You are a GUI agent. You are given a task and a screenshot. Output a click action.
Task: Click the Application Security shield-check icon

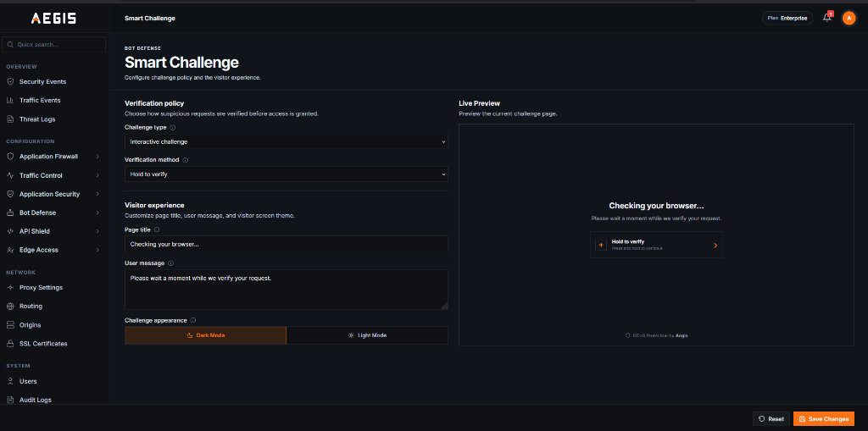pos(10,194)
